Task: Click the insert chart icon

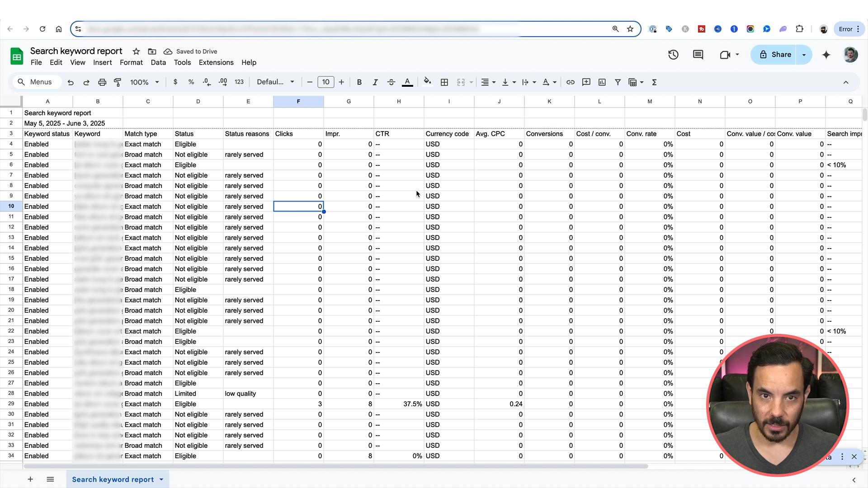Action: coord(602,82)
